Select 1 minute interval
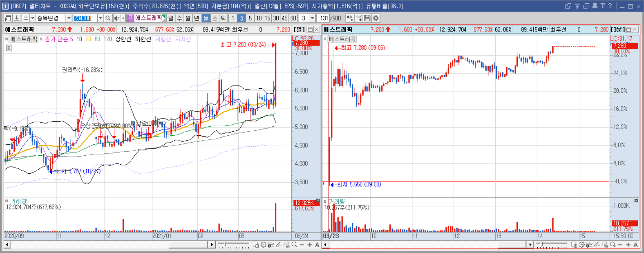The image size is (644, 253). click(233, 18)
